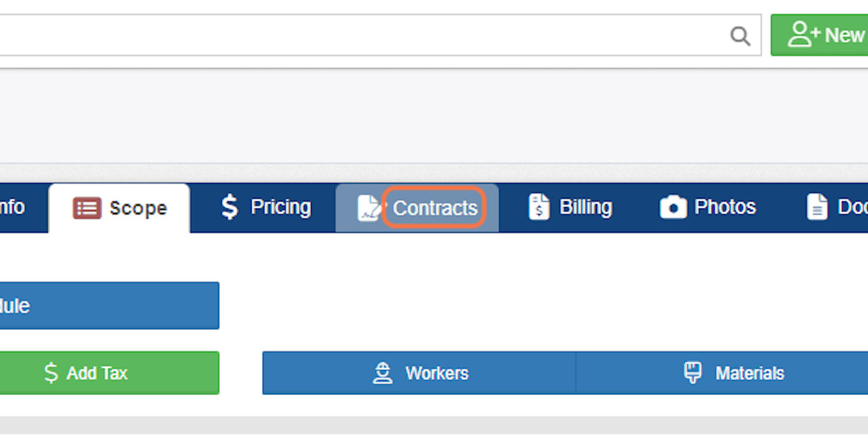Click the paint roller icon on Materials
The height and width of the screenshot is (435, 868).
693,373
